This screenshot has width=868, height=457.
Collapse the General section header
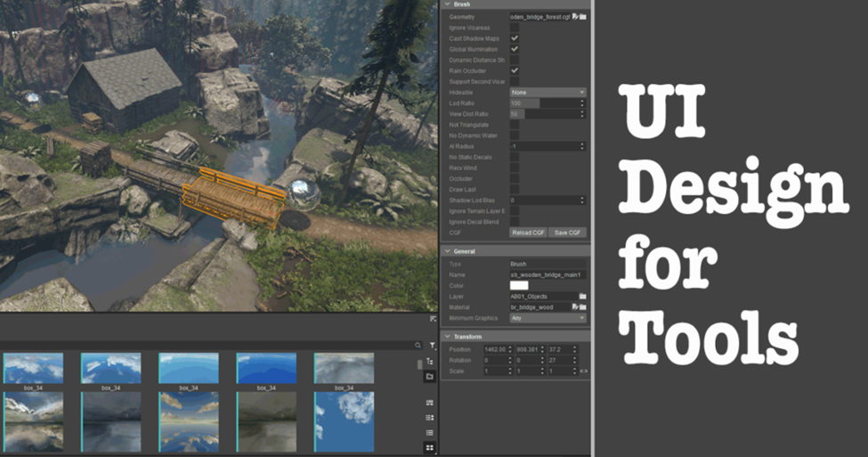click(448, 252)
